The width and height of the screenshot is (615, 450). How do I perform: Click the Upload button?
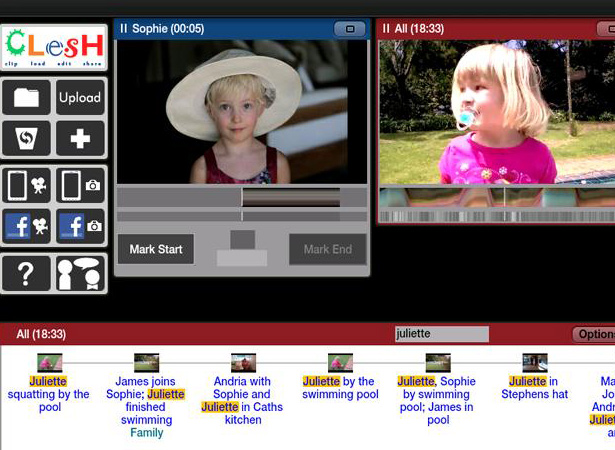[80, 97]
